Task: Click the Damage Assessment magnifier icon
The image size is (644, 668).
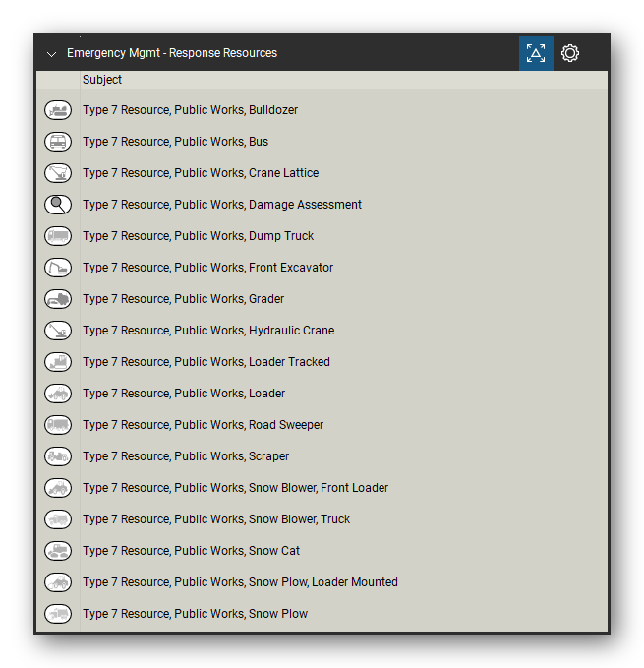Action: 58,205
